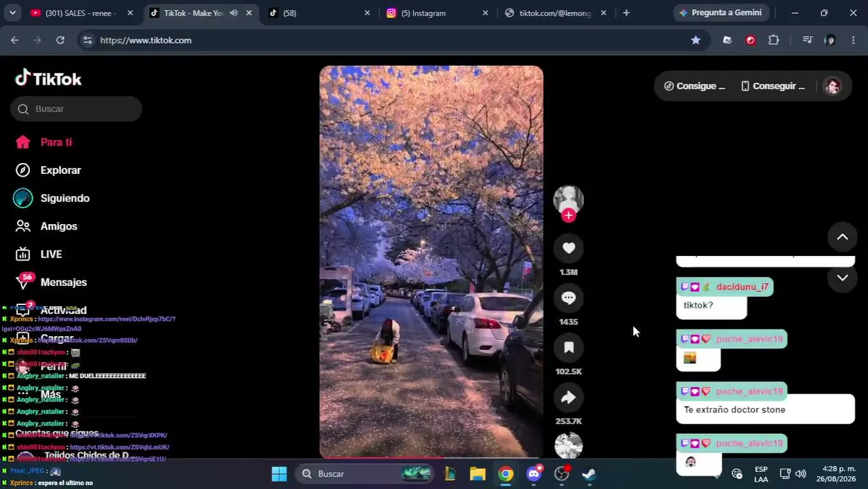Like the video with the heart icon
The height and width of the screenshot is (489, 868).
pyautogui.click(x=568, y=249)
